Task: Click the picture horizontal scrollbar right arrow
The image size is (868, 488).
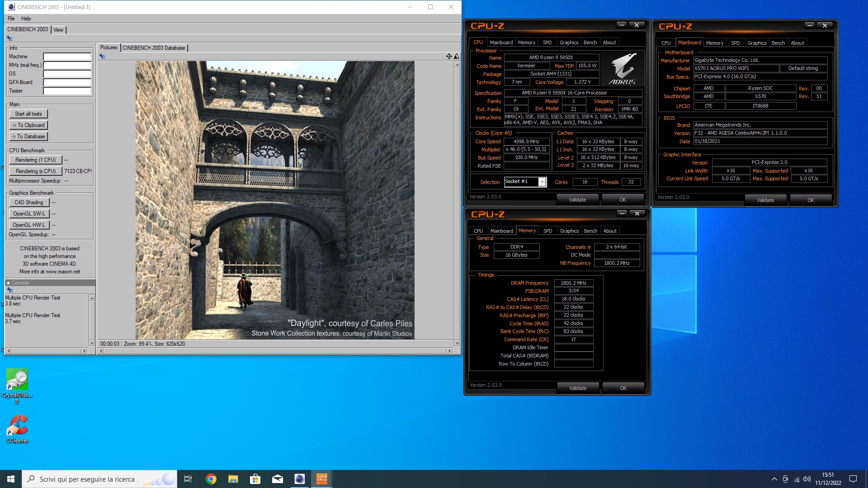Action: click(449, 351)
